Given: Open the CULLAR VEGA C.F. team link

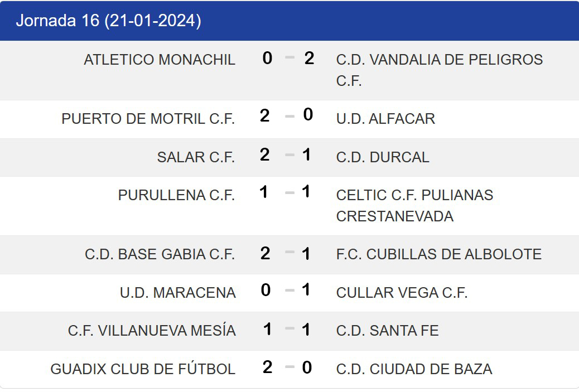Looking at the screenshot, I should click(x=402, y=293).
